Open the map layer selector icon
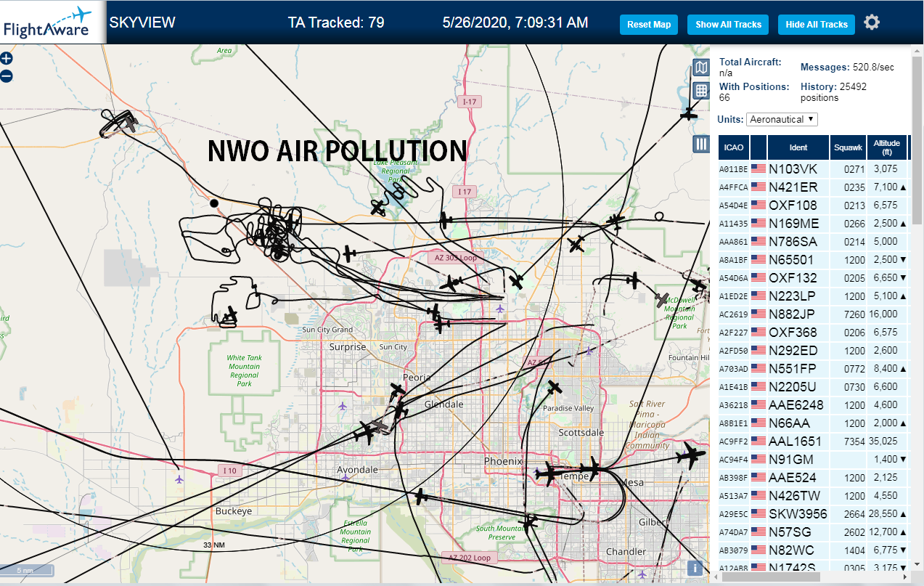Viewport: 924px width, 586px height. (701, 68)
